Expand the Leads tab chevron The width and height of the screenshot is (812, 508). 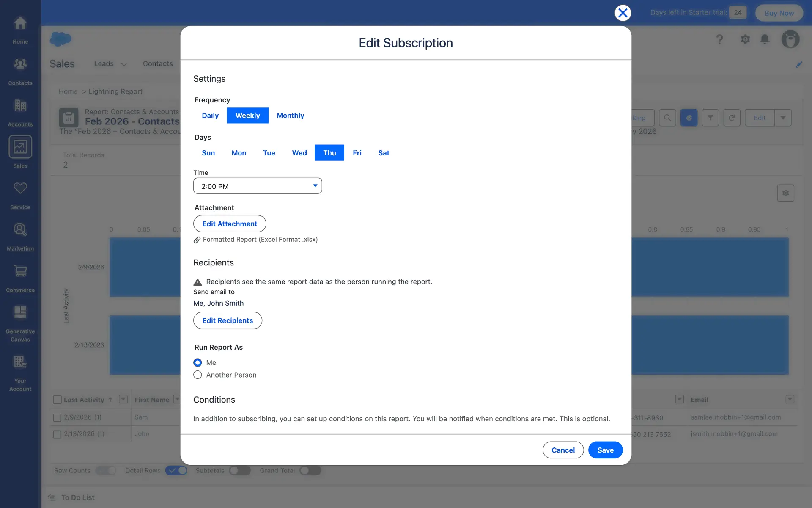124,64
